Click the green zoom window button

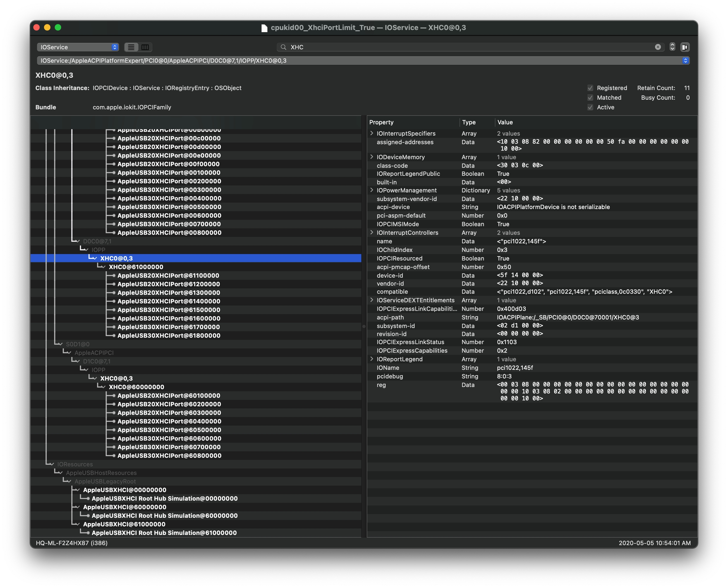point(58,27)
